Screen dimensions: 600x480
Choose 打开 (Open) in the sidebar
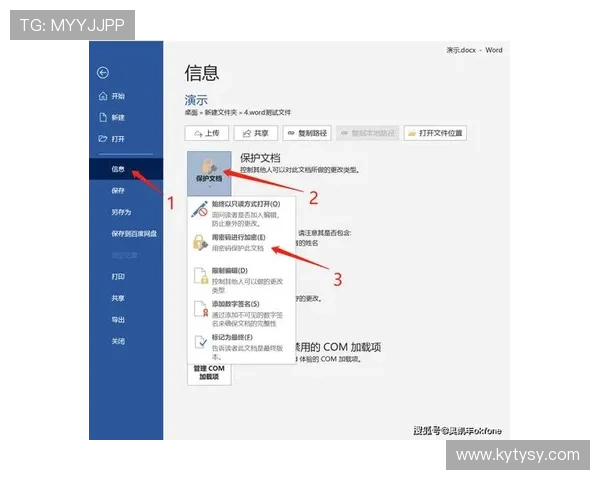126,139
